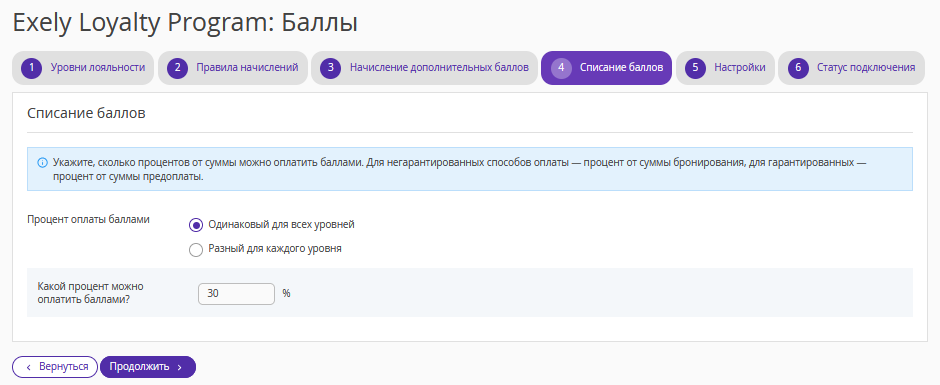Click the Вернуться back button
This screenshot has width=940, height=385.
click(x=55, y=367)
